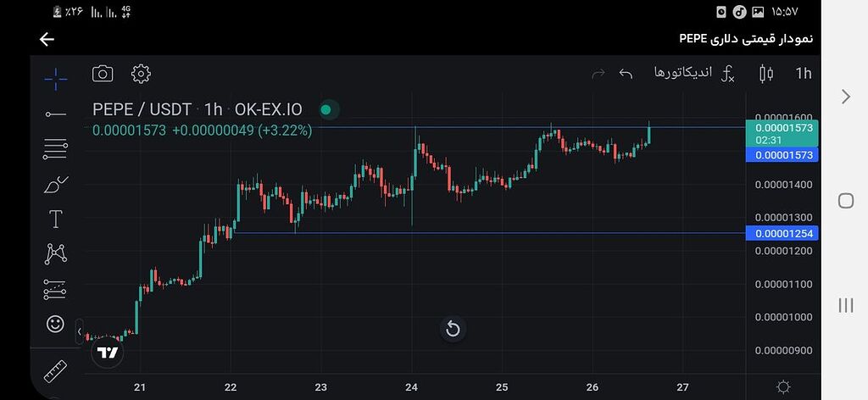
Task: Open the Fibonacci retracement tools
Action: [x=55, y=149]
